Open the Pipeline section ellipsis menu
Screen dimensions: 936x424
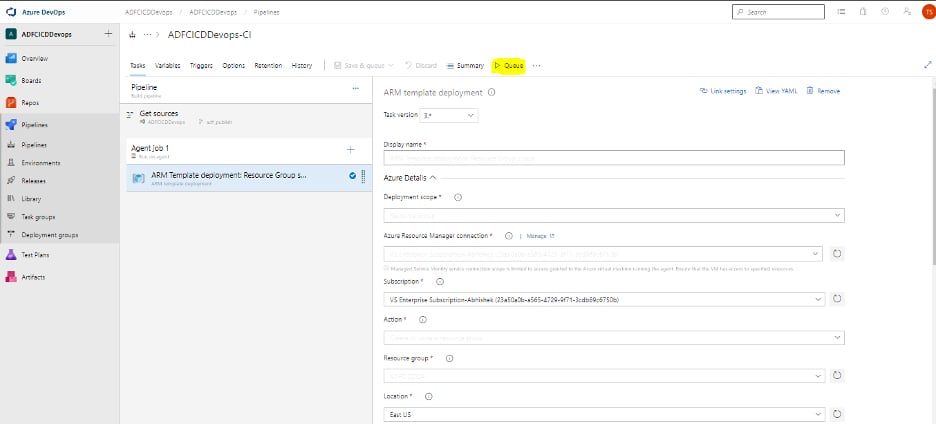tap(356, 88)
